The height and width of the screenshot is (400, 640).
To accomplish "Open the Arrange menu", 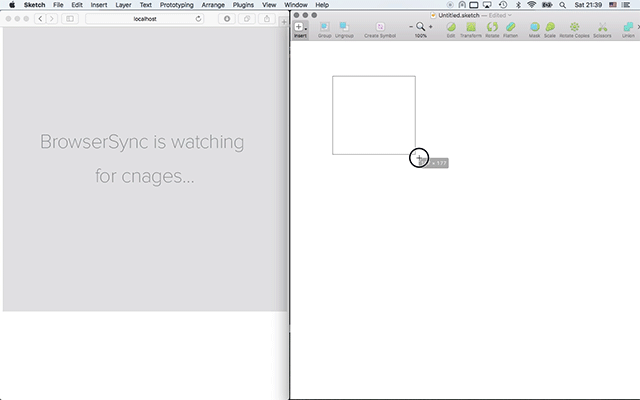I will point(213,5).
